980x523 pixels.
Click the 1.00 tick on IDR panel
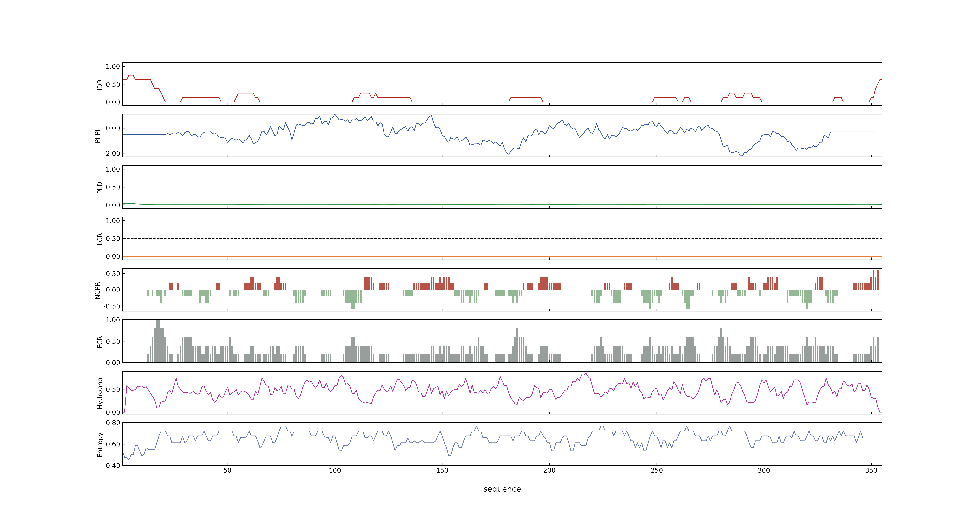[113, 67]
